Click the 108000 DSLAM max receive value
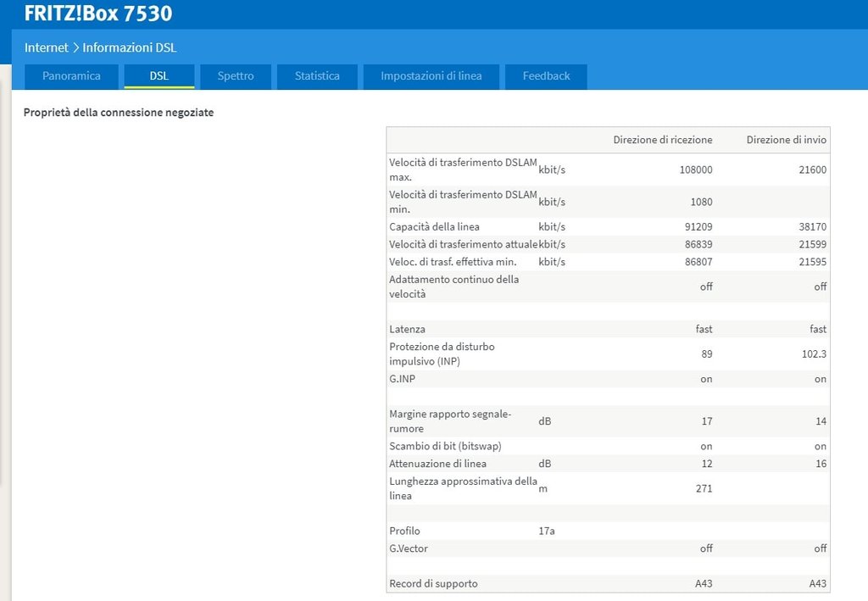This screenshot has width=868, height=601. (695, 170)
